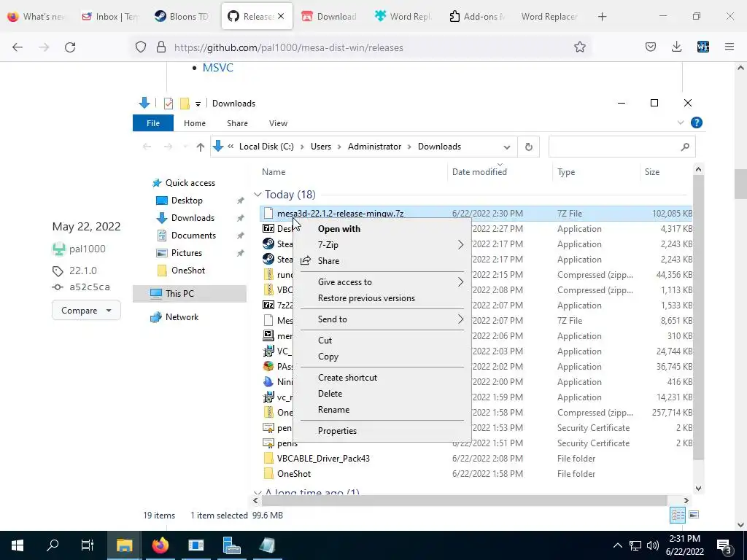Open Properties from context menu

click(x=382, y=430)
